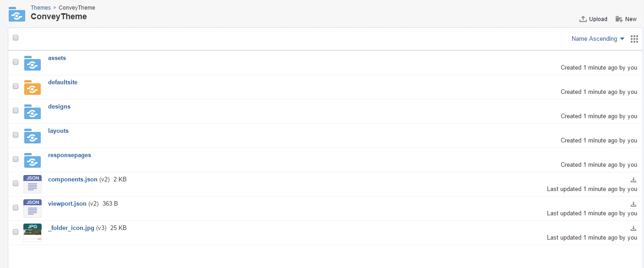Viewport: 644px width, 268px height.
Task: Switch to grid view layout
Action: (634, 39)
